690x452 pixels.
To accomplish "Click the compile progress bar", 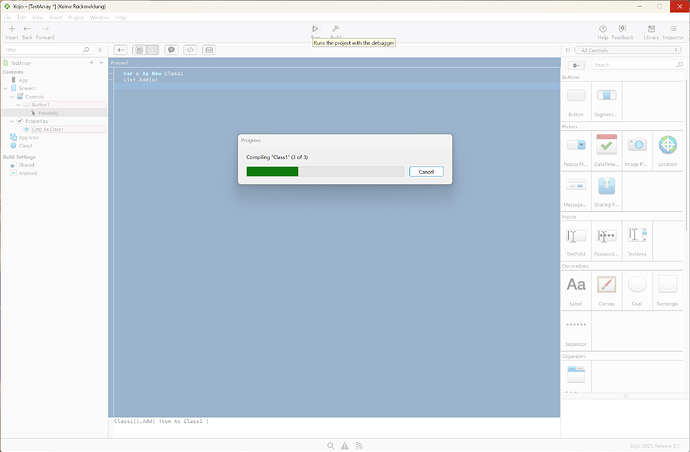I will tap(325, 172).
